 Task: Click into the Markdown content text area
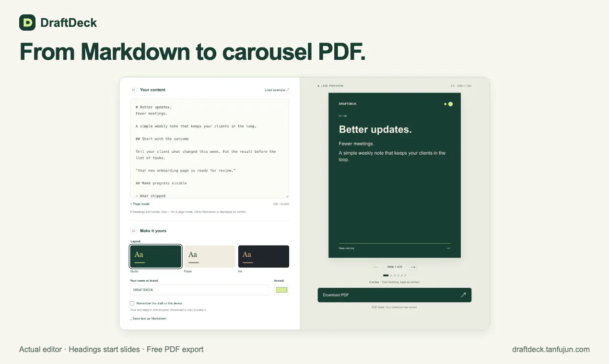tap(210, 148)
